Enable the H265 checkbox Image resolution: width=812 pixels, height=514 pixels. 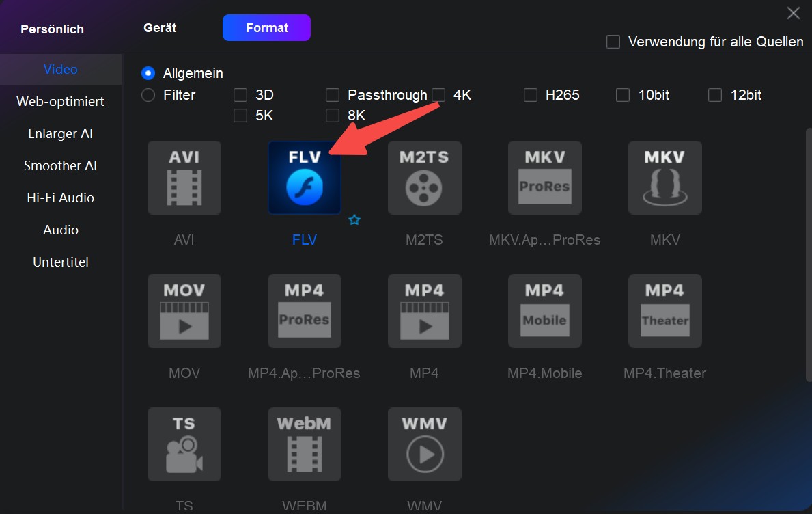pyautogui.click(x=530, y=95)
